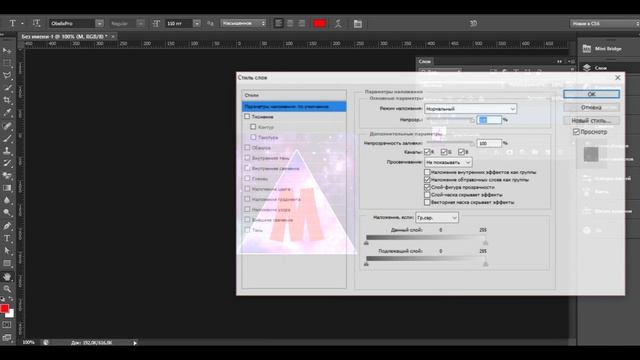Select the Blur tool
This screenshot has height=360, width=640.
[7, 200]
